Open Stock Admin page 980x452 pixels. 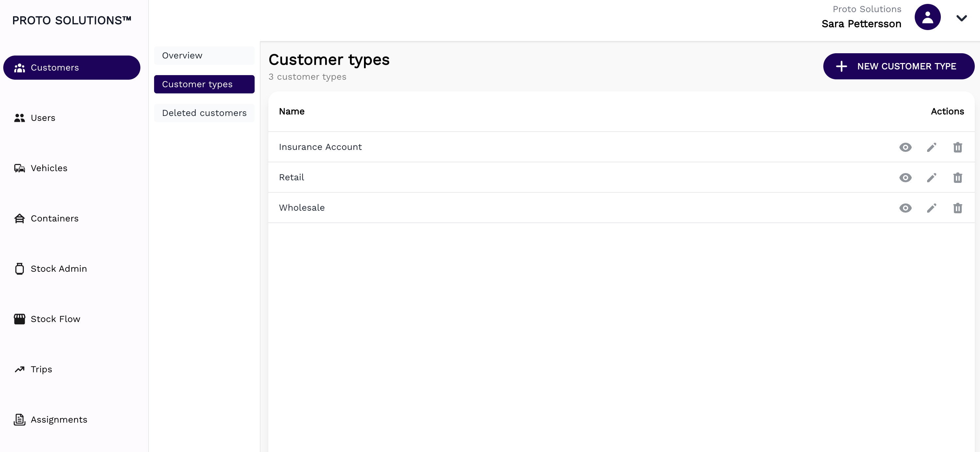71,268
